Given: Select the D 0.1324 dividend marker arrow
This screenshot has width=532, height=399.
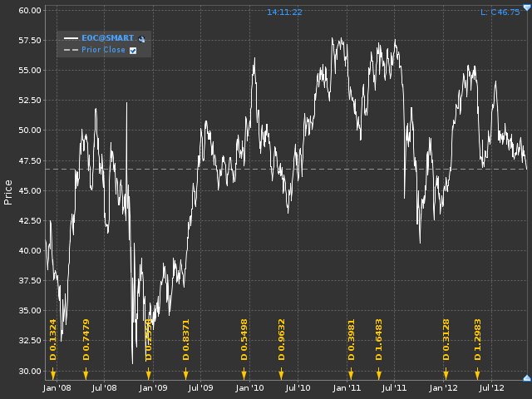Looking at the screenshot, I should point(53,373).
